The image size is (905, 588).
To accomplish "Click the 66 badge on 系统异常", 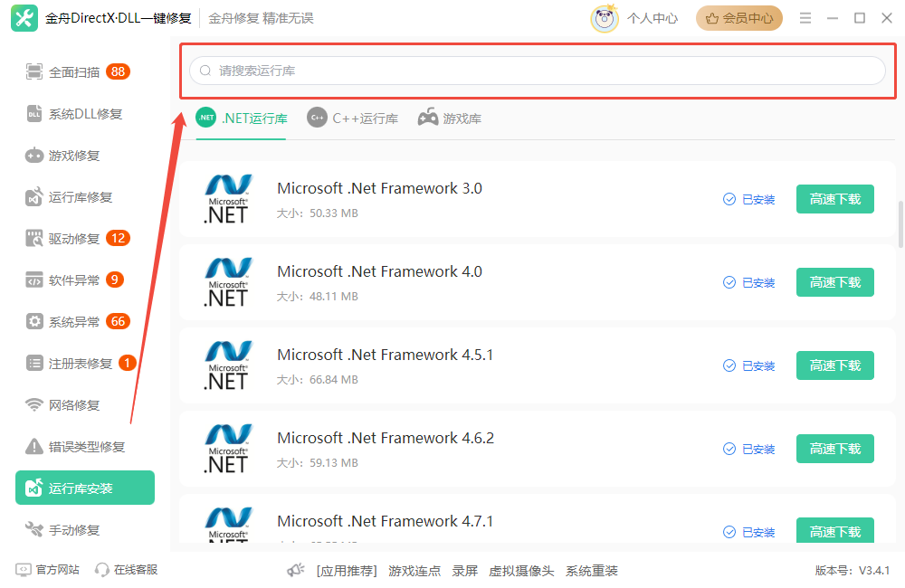I will pos(118,321).
